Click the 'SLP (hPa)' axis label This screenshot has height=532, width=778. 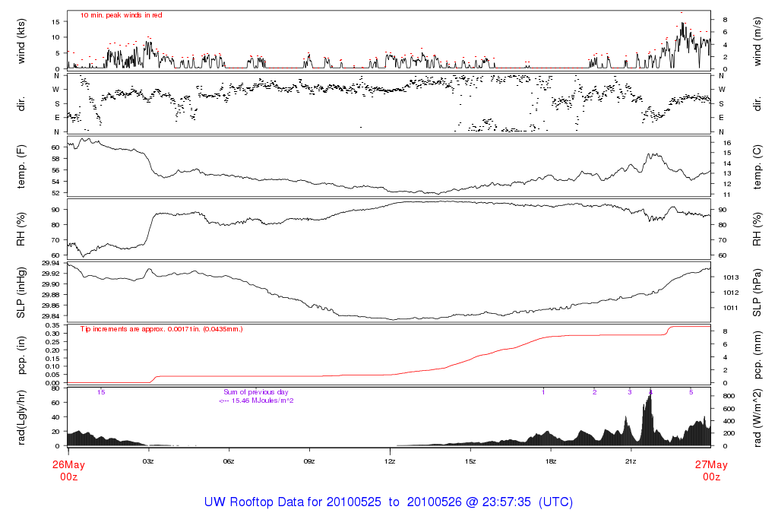pos(757,293)
